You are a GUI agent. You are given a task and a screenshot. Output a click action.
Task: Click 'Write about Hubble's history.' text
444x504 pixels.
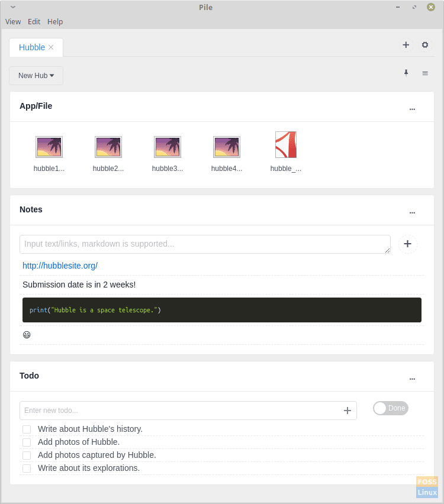click(x=90, y=429)
